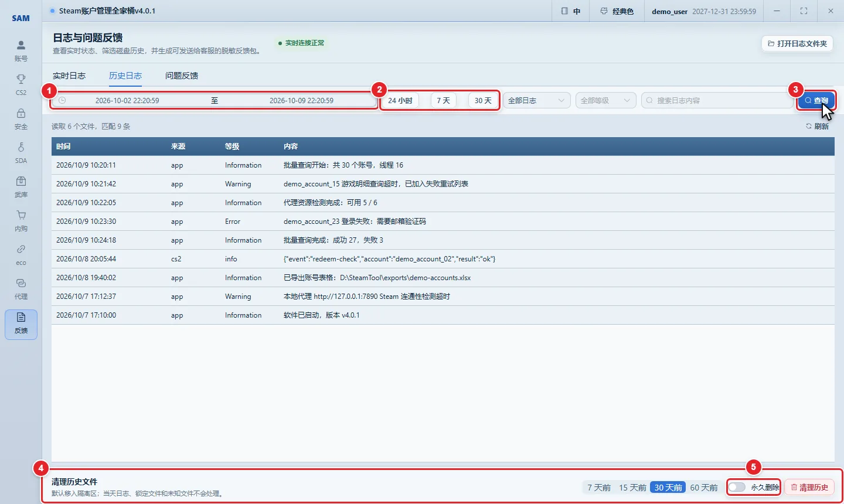Click the 查询 search button
This screenshot has width=844, height=504.
816,100
